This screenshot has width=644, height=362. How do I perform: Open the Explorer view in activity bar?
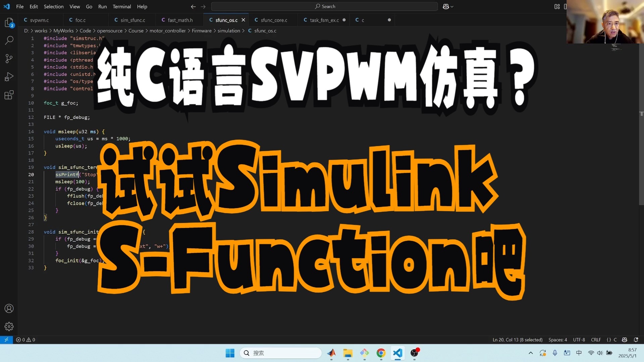[x=9, y=22]
